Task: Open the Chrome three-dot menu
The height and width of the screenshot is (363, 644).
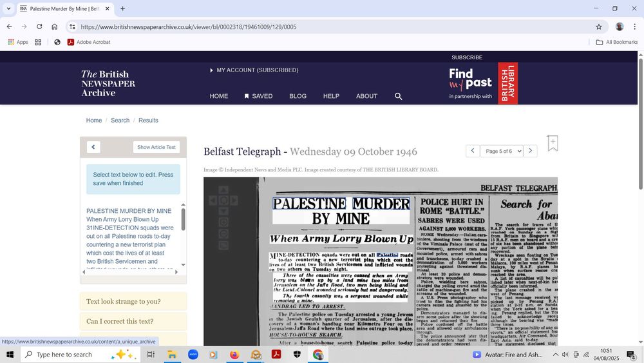Action: pyautogui.click(x=634, y=26)
